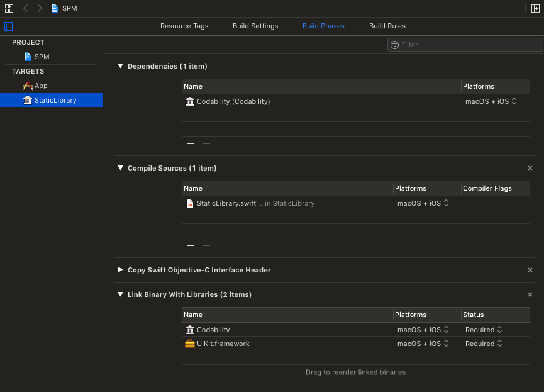Click Codability library icon in Dependencies
The image size is (544, 392).
click(190, 101)
